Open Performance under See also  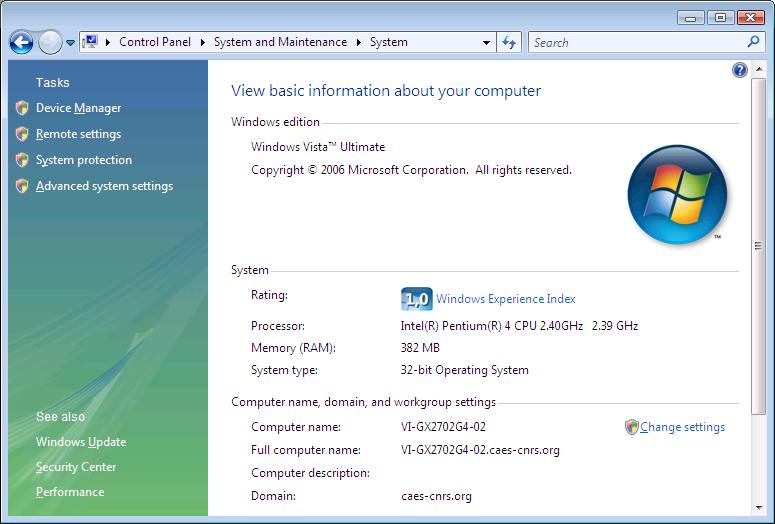[70, 492]
